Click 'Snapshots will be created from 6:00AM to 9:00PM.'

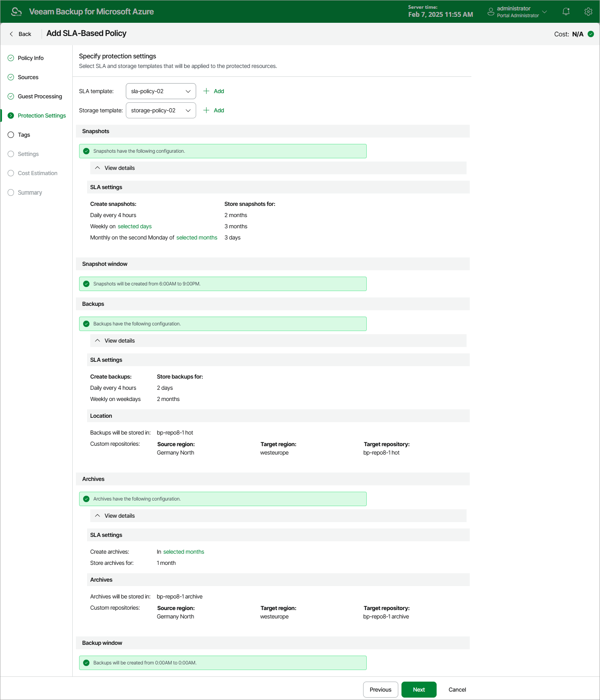click(147, 284)
